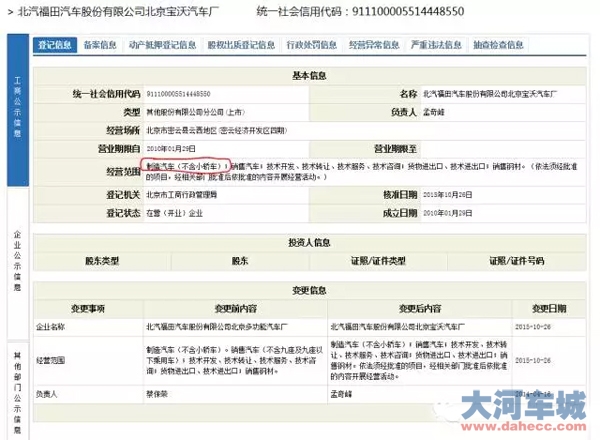Select the 企业公示信息 side tab
The height and width of the screenshot is (440, 600).
point(18,262)
